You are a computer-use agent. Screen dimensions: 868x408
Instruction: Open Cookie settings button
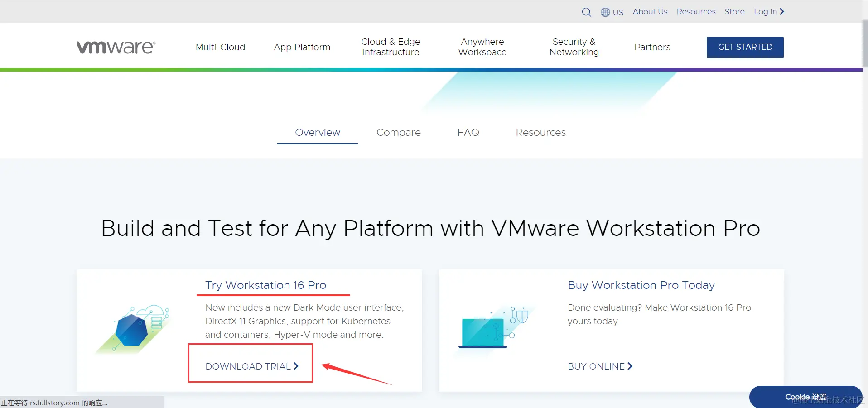click(x=806, y=397)
